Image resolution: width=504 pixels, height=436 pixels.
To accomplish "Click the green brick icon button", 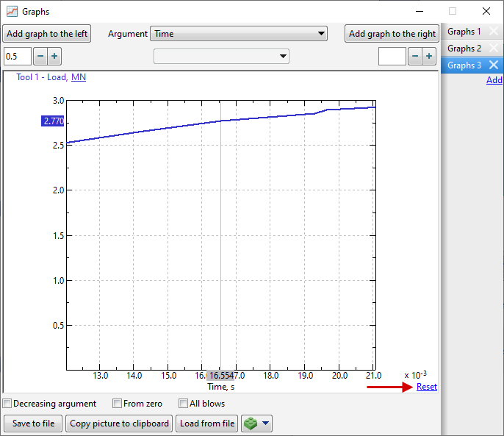I will pos(252,424).
